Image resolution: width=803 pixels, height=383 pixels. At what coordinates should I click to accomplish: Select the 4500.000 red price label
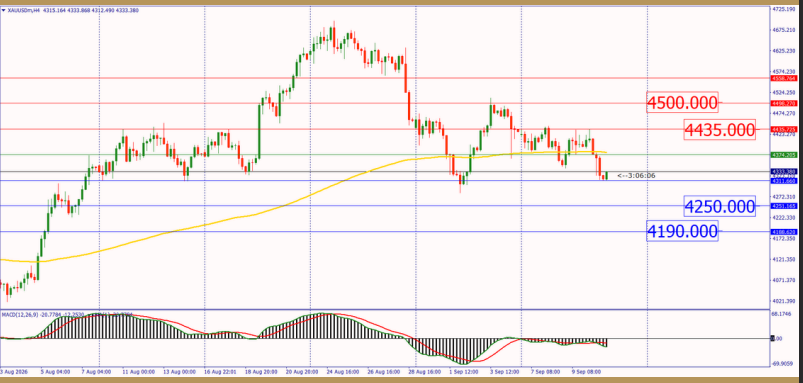click(x=682, y=103)
